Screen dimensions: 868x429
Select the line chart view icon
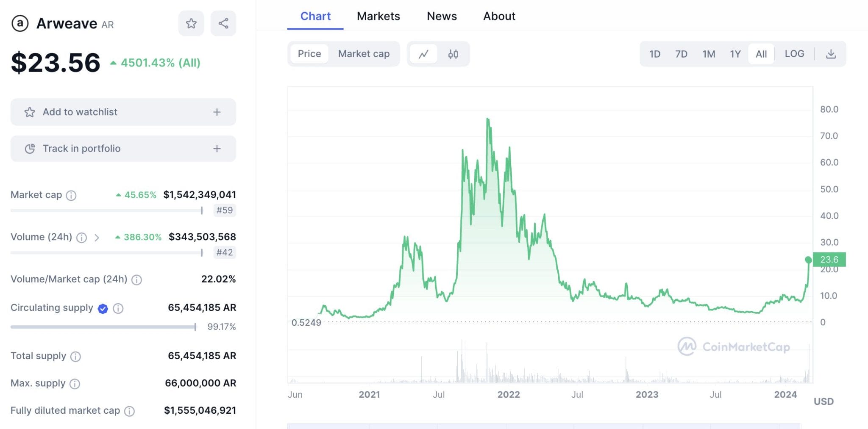pos(423,54)
